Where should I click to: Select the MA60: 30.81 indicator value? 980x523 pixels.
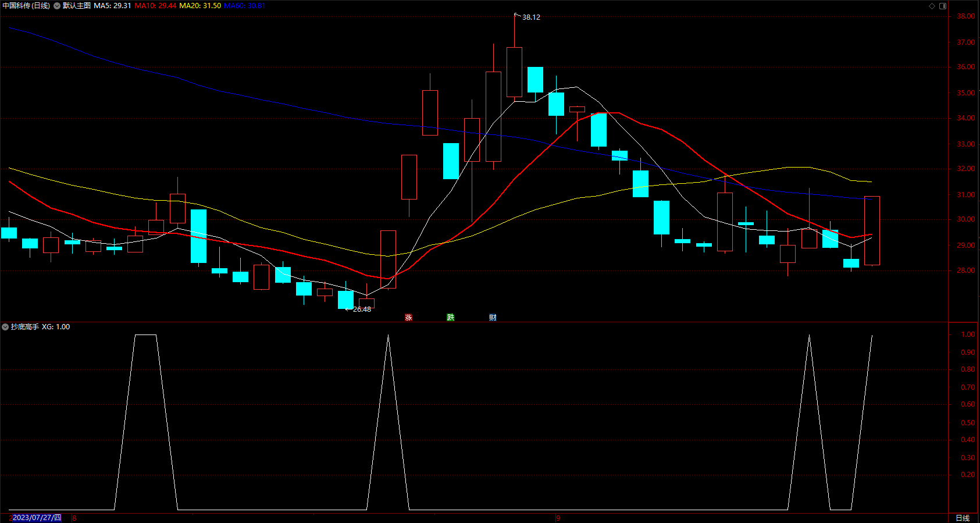[244, 6]
